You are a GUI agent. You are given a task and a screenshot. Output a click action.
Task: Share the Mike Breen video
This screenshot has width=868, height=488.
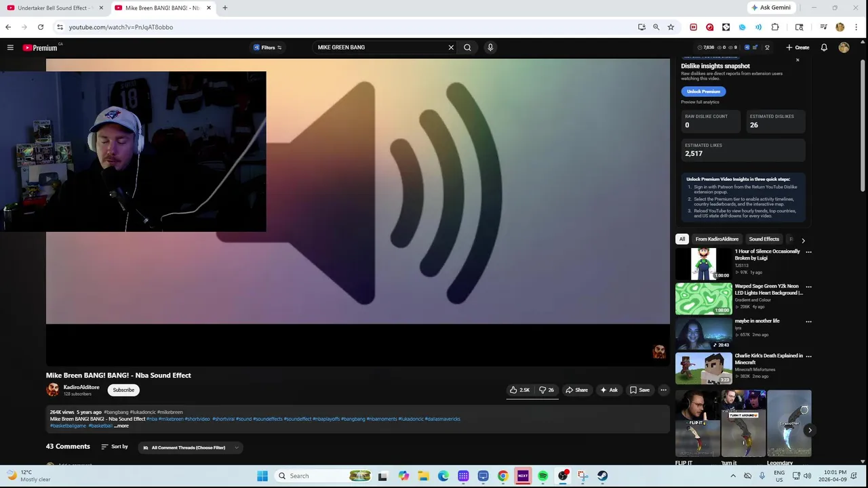(577, 390)
